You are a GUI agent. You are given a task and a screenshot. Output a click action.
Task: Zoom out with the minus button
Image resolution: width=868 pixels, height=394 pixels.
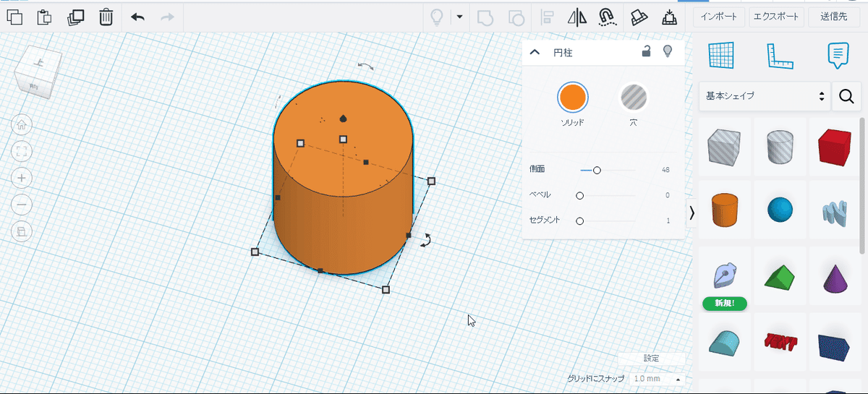[22, 205]
